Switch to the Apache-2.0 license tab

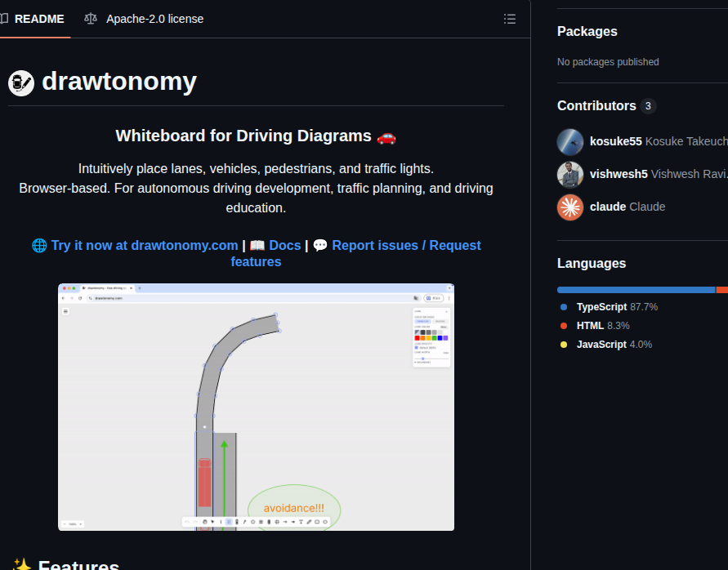144,19
